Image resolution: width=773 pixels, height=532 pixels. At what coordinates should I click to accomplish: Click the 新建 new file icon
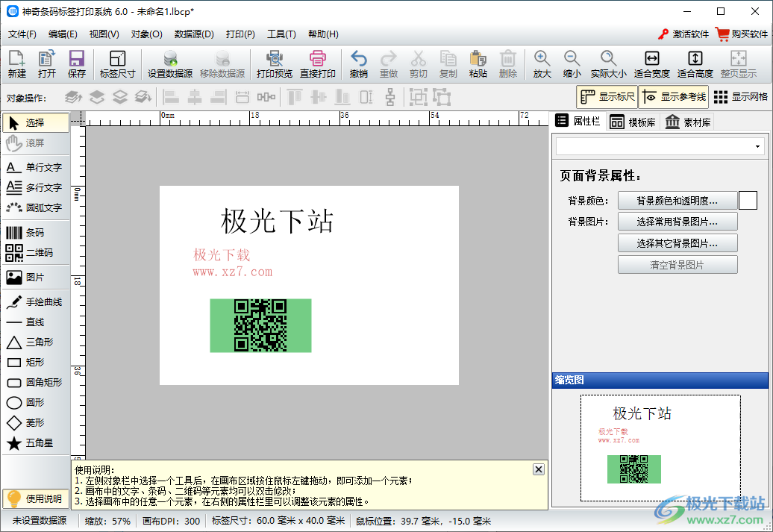point(16,64)
